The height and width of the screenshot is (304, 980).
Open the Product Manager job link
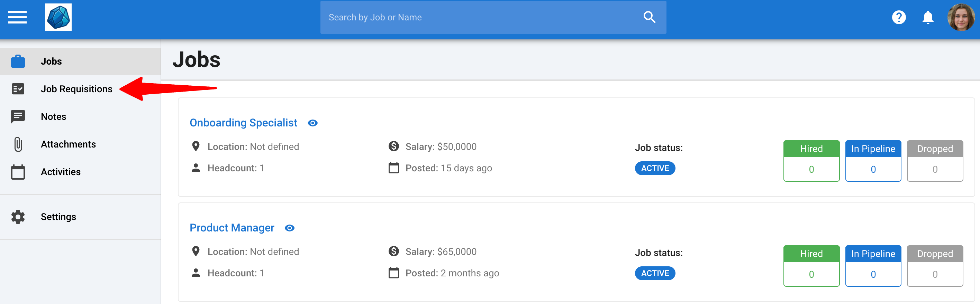(232, 228)
